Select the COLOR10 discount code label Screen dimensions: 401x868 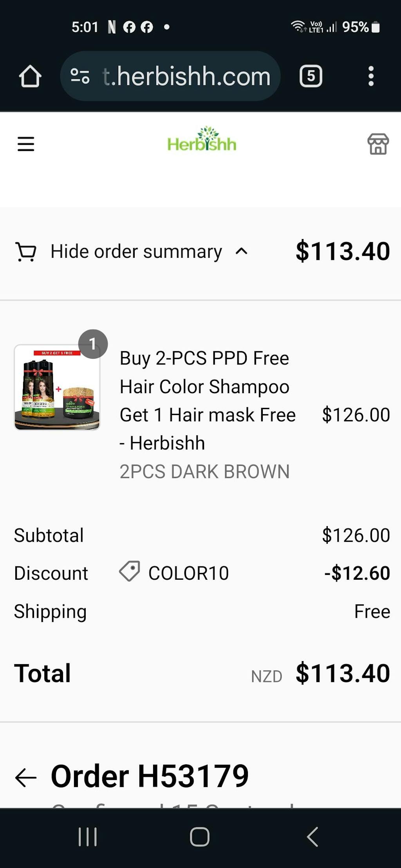point(188,573)
